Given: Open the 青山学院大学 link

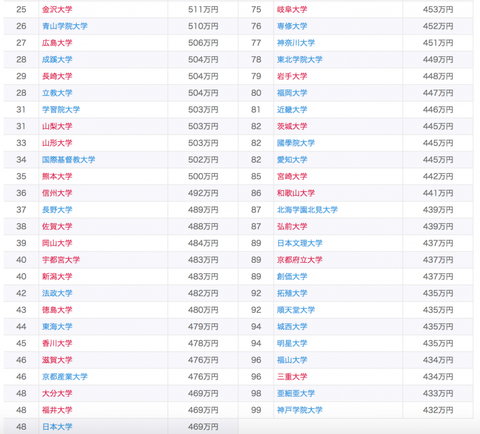Looking at the screenshot, I should point(65,26).
